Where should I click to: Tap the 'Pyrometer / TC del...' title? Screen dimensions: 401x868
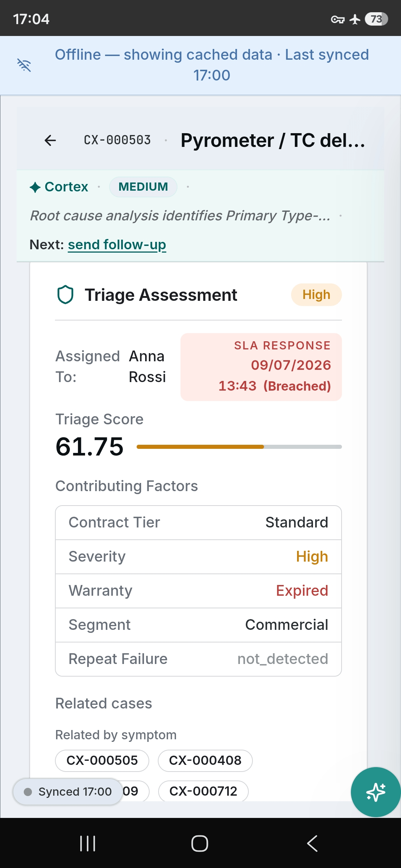point(273,141)
